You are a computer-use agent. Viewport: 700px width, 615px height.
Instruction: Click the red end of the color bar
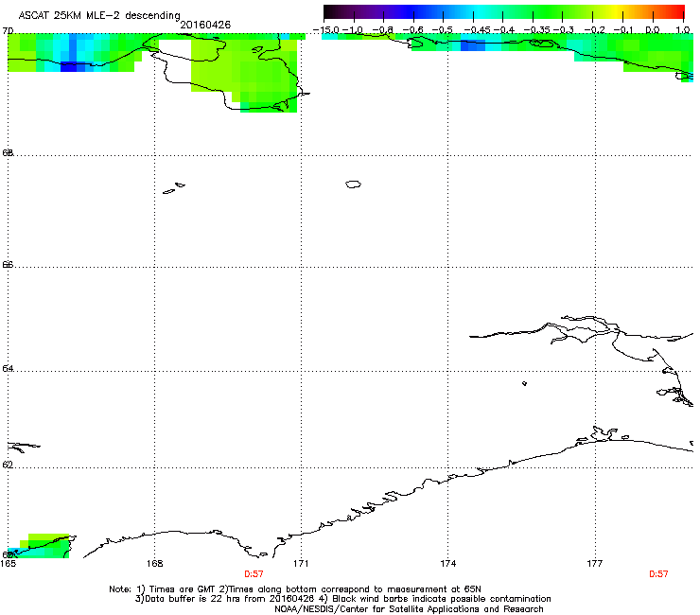[678, 11]
